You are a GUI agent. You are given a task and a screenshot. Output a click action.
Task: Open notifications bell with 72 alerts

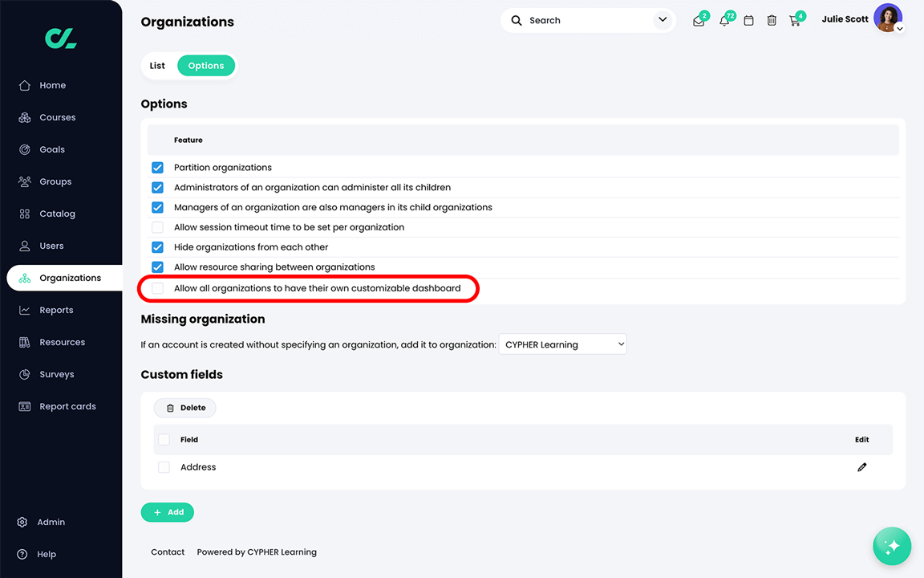723,20
